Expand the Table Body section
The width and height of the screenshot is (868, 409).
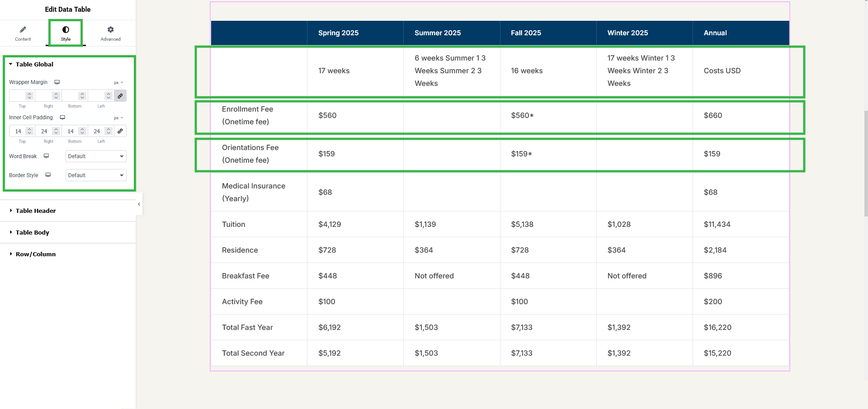coord(33,232)
